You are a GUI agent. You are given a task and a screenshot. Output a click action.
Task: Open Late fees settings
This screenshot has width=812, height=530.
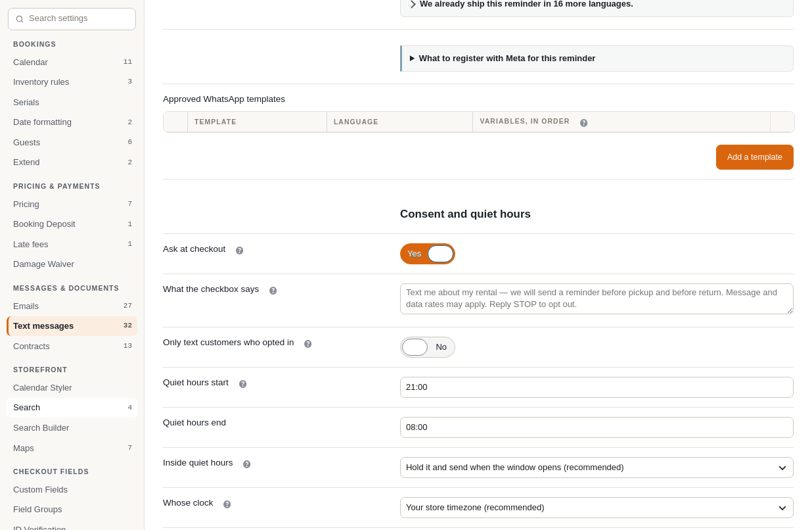(x=72, y=245)
